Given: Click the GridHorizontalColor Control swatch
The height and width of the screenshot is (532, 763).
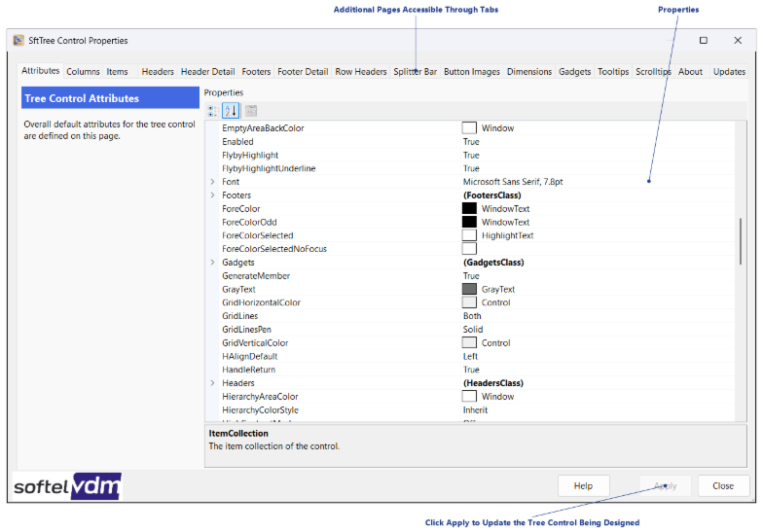Looking at the screenshot, I should coord(469,302).
